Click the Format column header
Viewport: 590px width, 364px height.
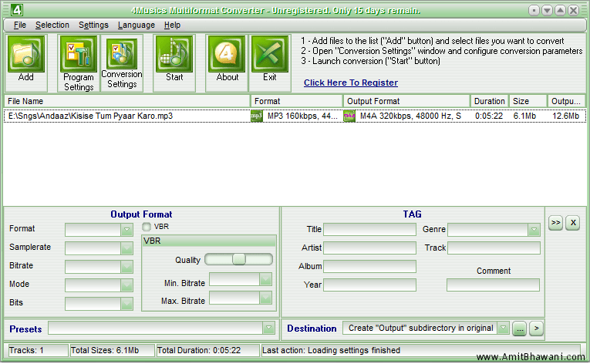(x=297, y=101)
